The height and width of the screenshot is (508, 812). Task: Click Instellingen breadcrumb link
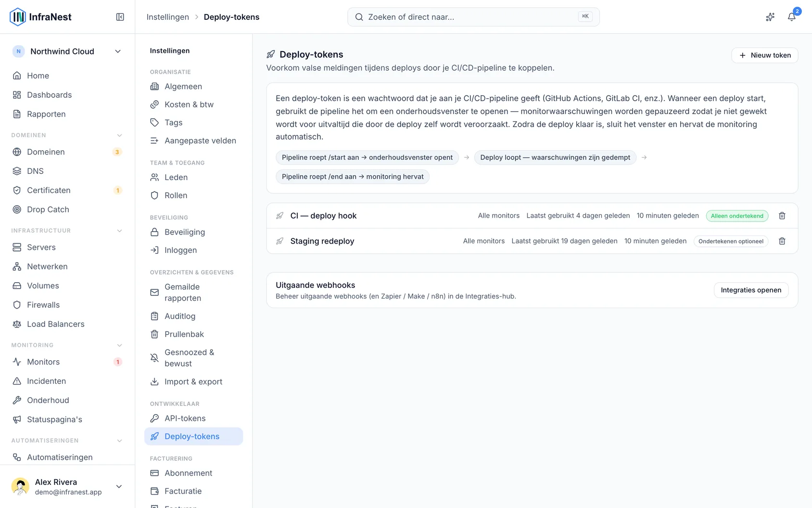(168, 17)
